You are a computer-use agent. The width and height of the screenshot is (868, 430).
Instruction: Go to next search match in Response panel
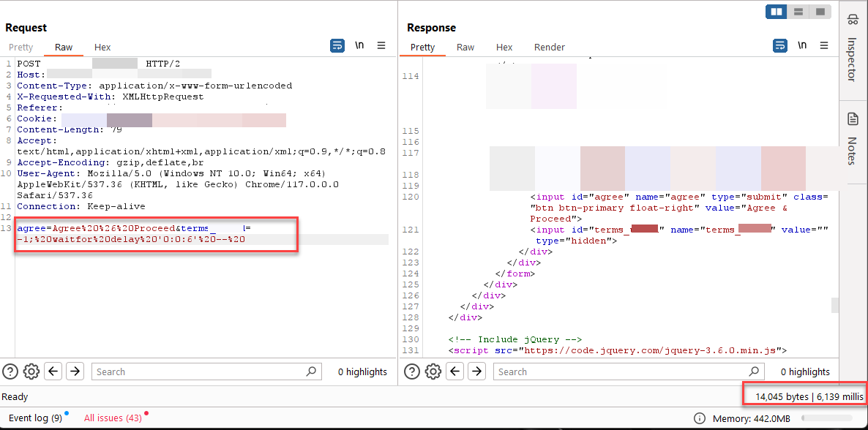[x=476, y=371]
